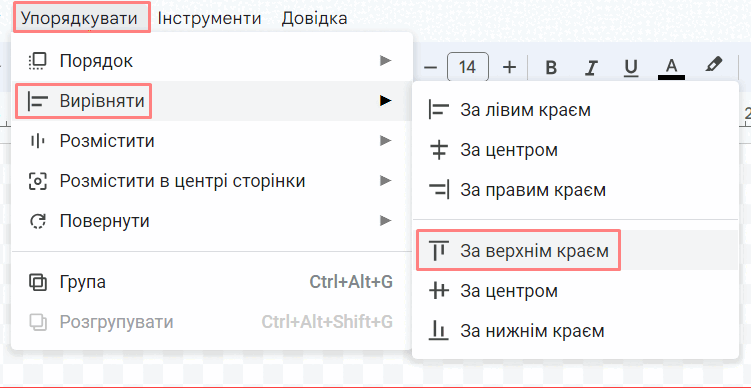Select За нижнім краєм alignment
Screen dimensions: 751x388
575,331
